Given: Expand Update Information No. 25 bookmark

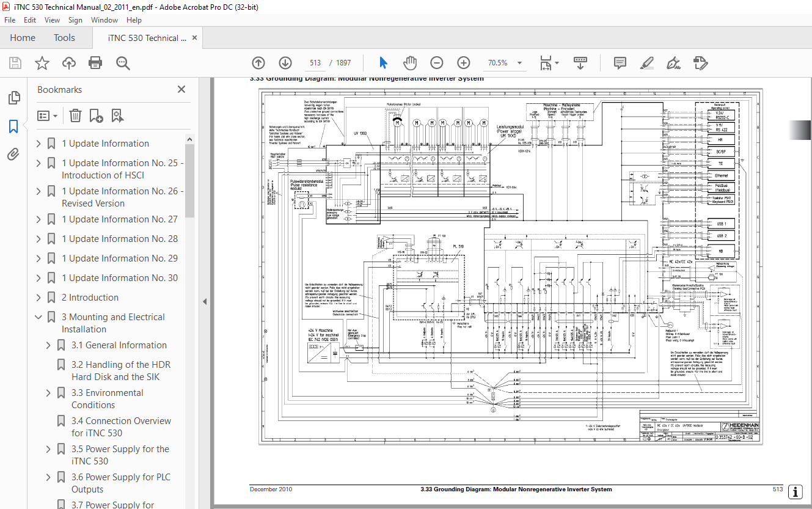Looking at the screenshot, I should coord(38,163).
